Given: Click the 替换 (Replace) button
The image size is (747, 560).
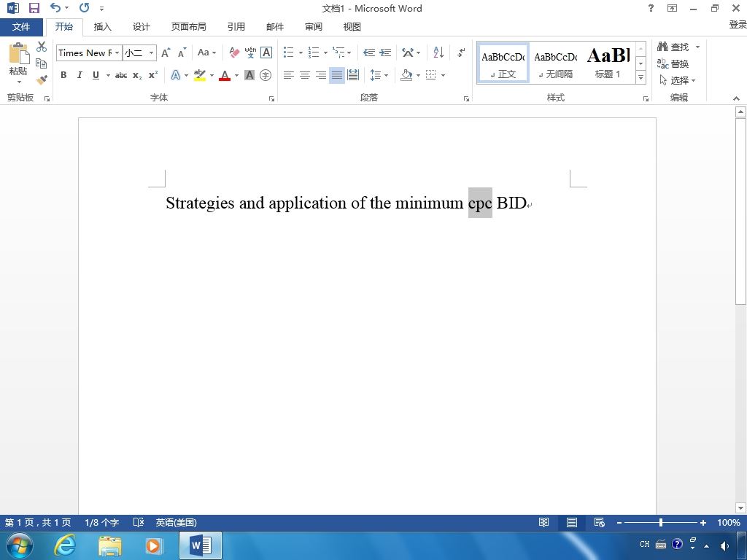Looking at the screenshot, I should pyautogui.click(x=673, y=63).
